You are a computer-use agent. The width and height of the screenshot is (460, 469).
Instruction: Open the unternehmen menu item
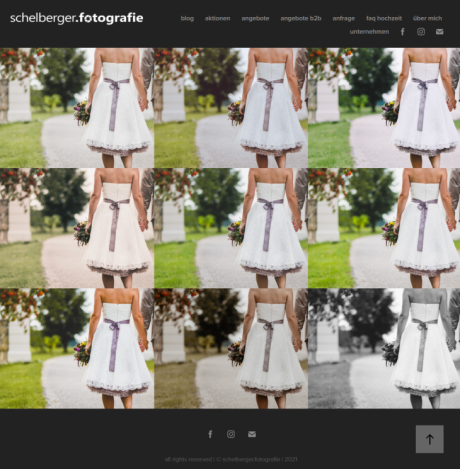(369, 32)
